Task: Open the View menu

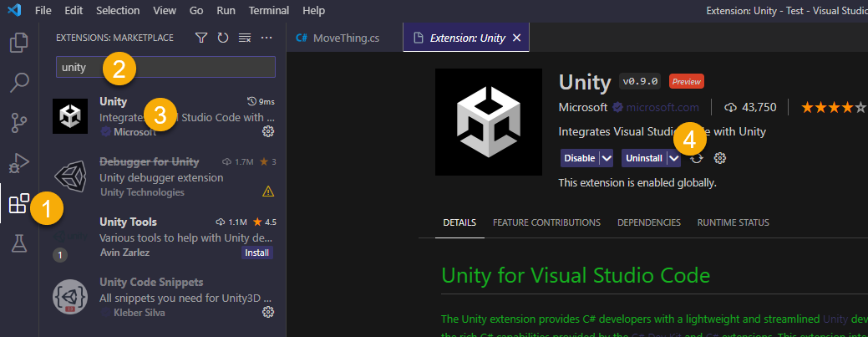Action: [x=165, y=11]
